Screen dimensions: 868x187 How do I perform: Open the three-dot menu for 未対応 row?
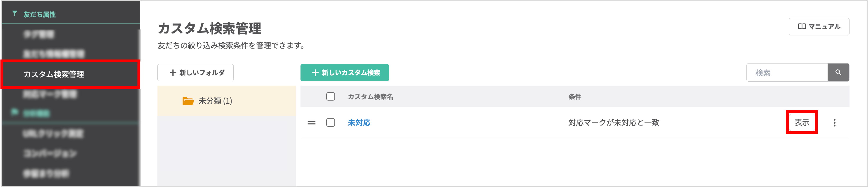[834, 122]
